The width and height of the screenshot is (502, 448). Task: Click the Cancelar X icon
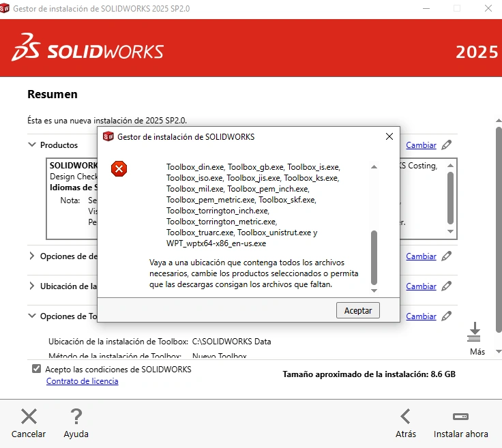pos(29,416)
